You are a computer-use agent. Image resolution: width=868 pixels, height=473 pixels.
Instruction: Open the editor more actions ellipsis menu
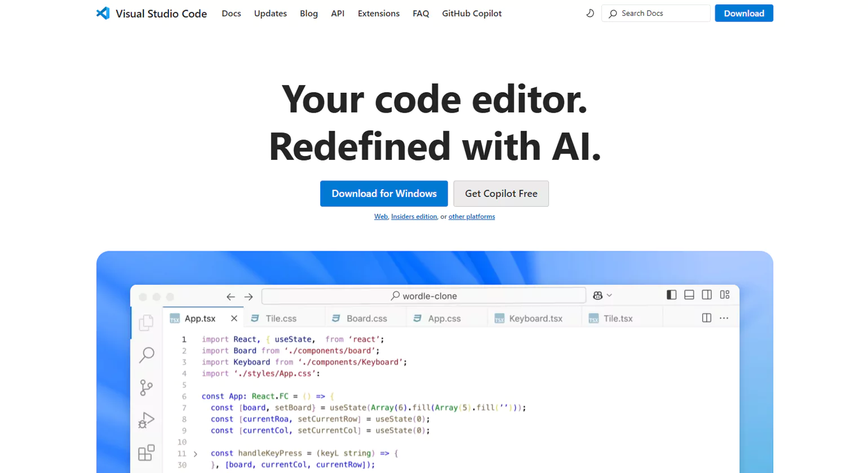pyautogui.click(x=724, y=318)
